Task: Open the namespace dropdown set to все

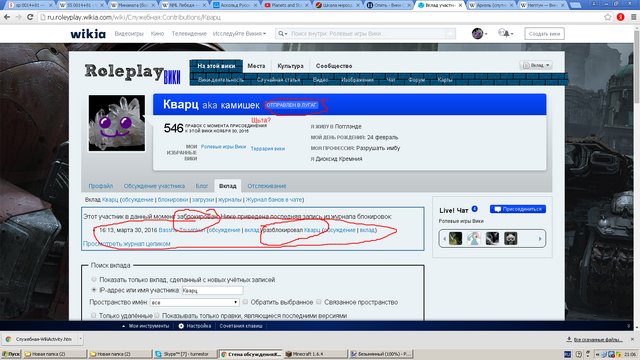Action: 194,302
